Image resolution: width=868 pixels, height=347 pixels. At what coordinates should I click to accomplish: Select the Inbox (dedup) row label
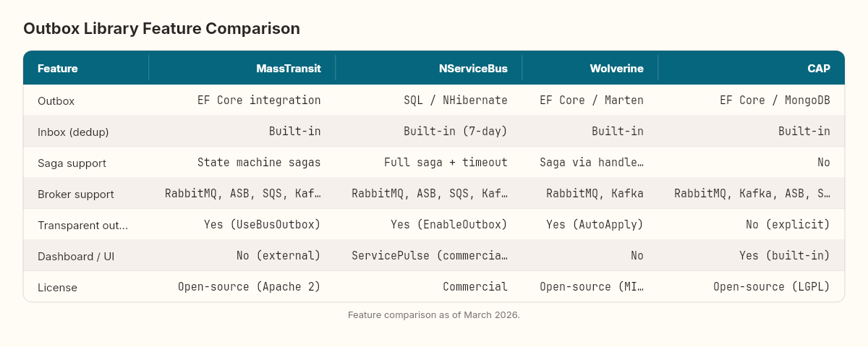(x=72, y=132)
